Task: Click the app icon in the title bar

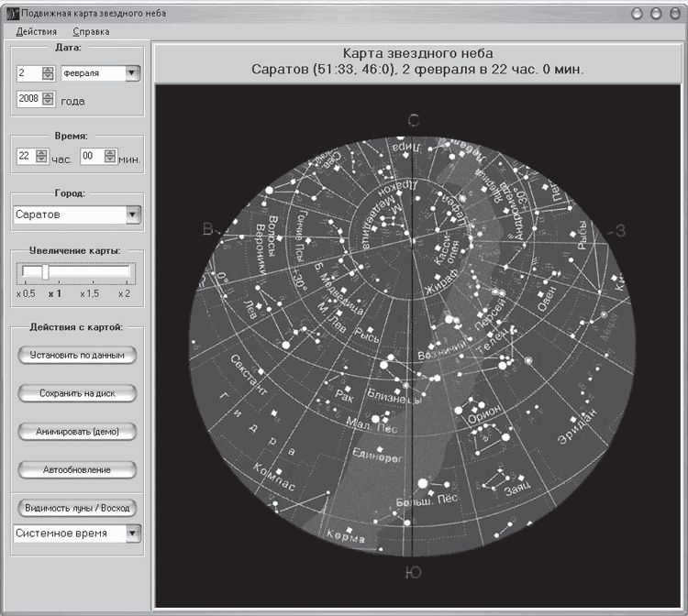Action: click(13, 14)
